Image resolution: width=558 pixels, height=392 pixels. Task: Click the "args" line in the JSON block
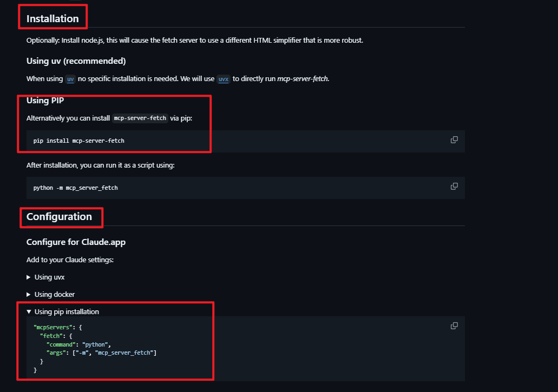tap(101, 353)
